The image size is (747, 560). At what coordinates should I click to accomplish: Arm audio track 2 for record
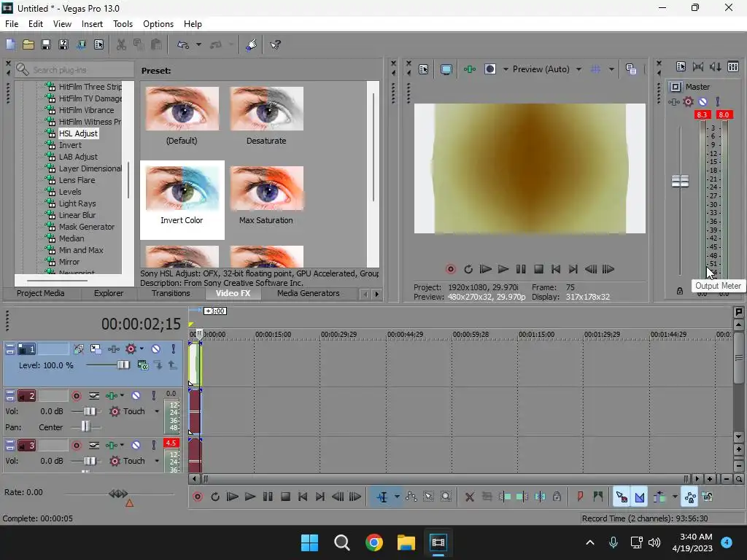click(76, 396)
